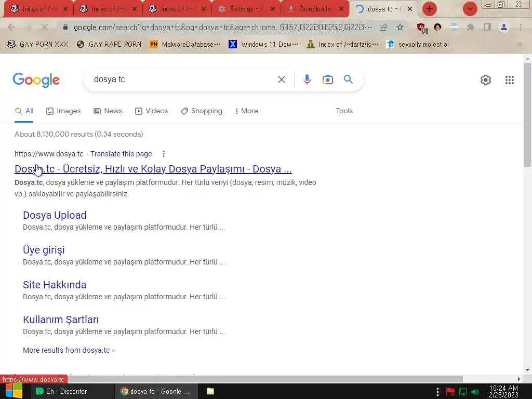Open Google quick settings gear
Image resolution: width=532 pixels, height=399 pixels.
(x=486, y=80)
